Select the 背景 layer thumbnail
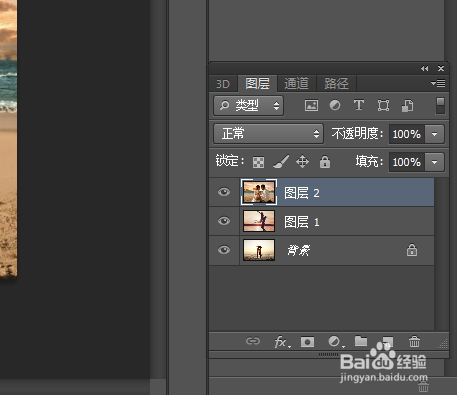 [x=259, y=250]
